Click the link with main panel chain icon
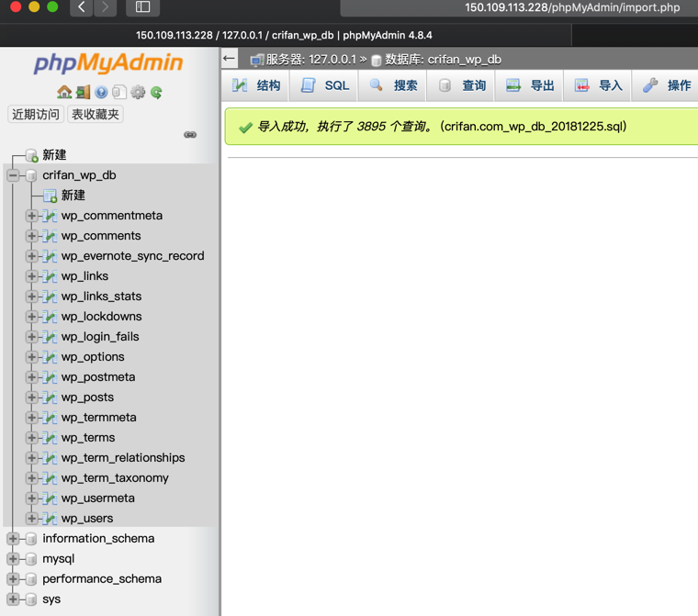Screen dimensions: 698x616 coord(190,134)
